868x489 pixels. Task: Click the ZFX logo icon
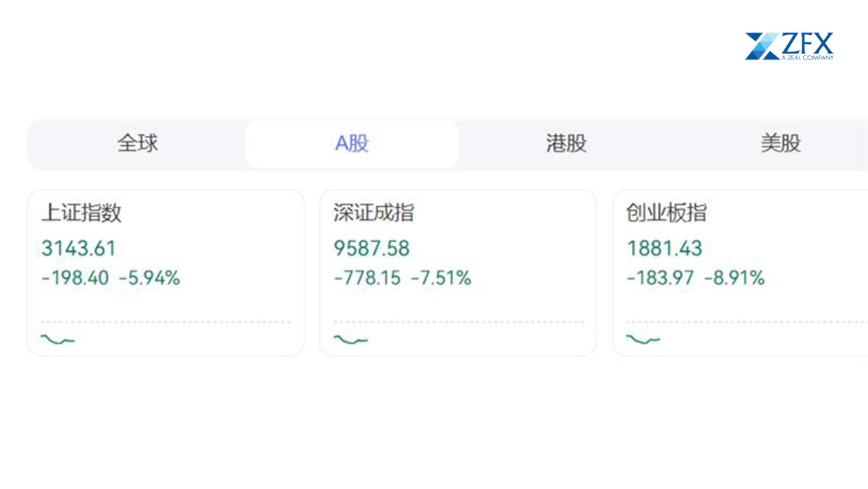point(762,46)
